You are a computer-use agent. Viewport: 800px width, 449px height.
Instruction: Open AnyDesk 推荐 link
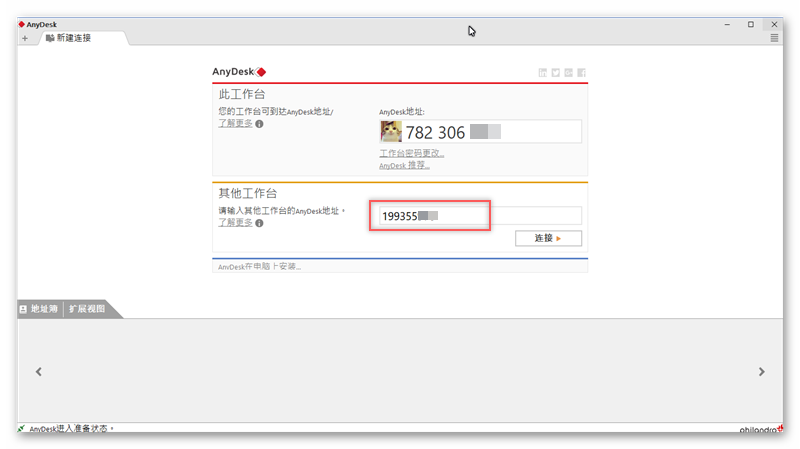[x=404, y=165]
